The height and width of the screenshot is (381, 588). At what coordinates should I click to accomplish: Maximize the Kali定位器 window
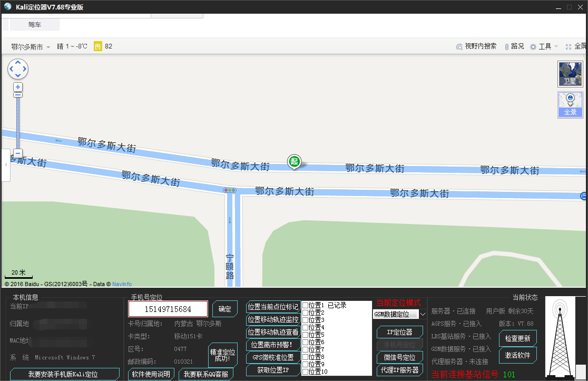pyautogui.click(x=569, y=7)
